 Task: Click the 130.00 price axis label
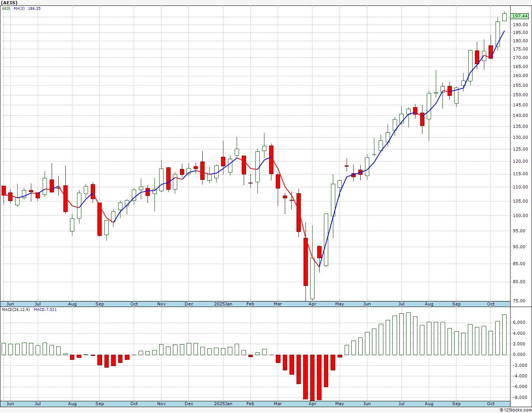click(521, 137)
